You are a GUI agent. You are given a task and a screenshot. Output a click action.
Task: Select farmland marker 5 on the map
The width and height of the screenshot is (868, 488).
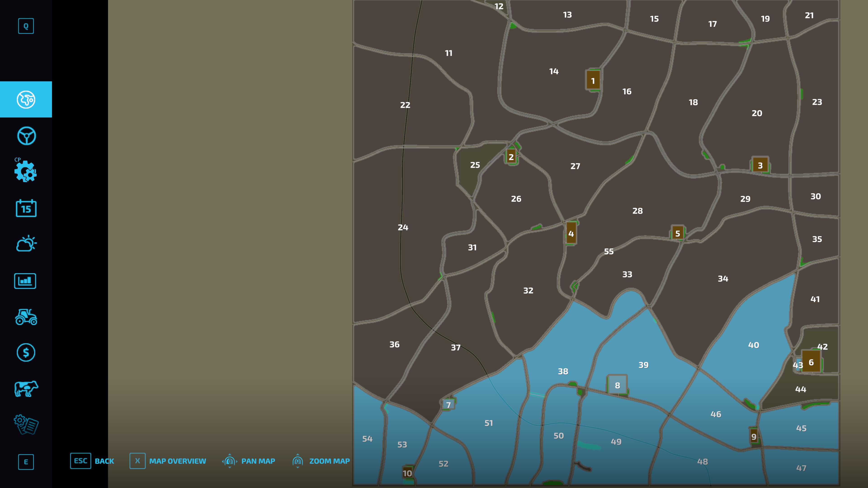click(x=678, y=233)
